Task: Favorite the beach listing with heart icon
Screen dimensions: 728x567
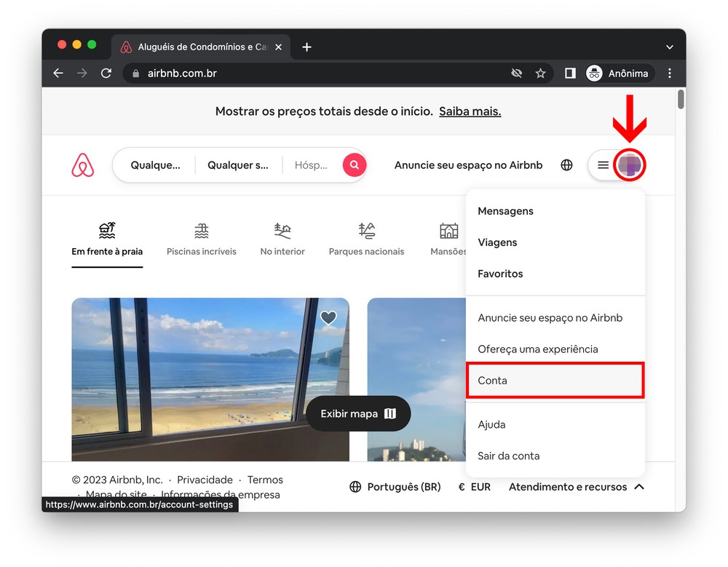Action: [328, 317]
